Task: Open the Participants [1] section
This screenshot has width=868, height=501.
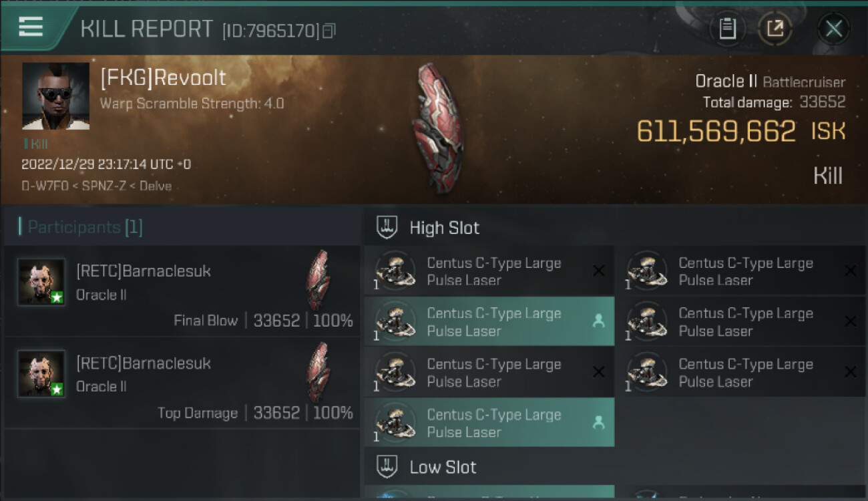Action: tap(80, 227)
